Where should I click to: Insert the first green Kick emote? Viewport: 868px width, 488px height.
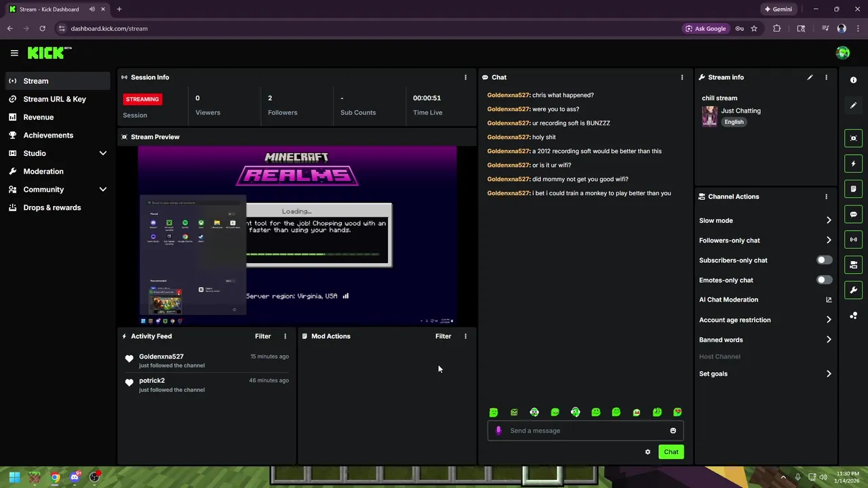(x=494, y=412)
